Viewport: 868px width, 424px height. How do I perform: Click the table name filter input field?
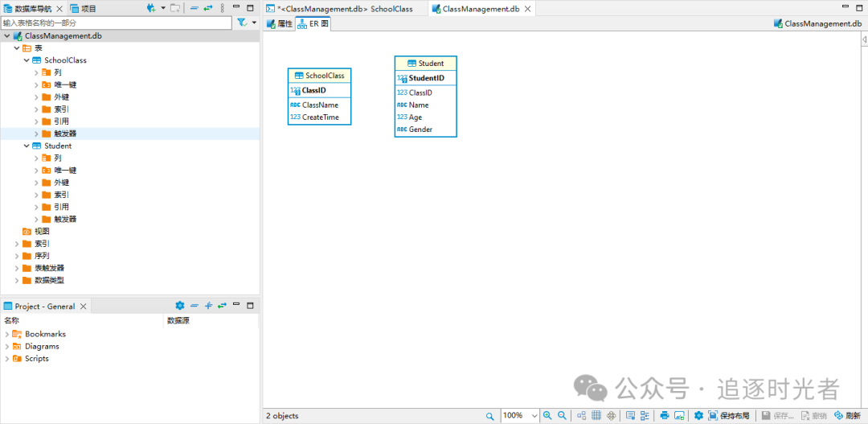pyautogui.click(x=116, y=23)
